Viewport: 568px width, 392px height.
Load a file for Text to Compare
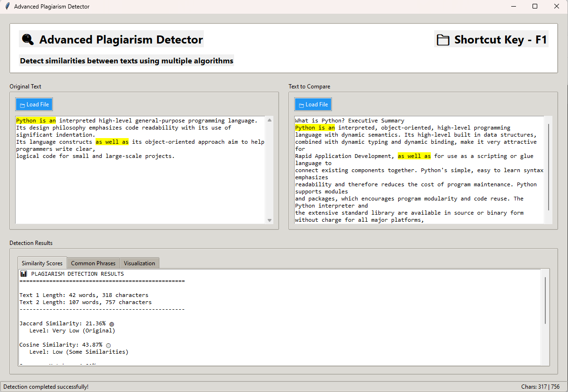click(x=313, y=105)
